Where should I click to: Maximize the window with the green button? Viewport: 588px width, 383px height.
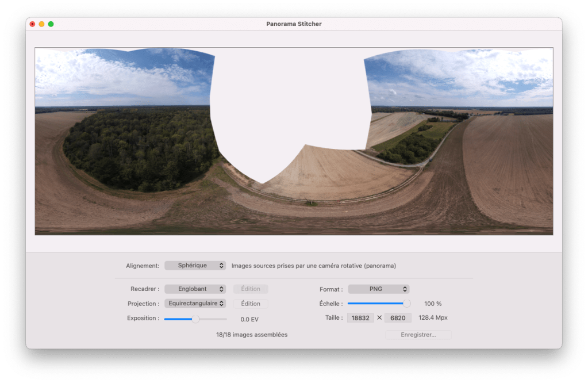click(x=51, y=24)
